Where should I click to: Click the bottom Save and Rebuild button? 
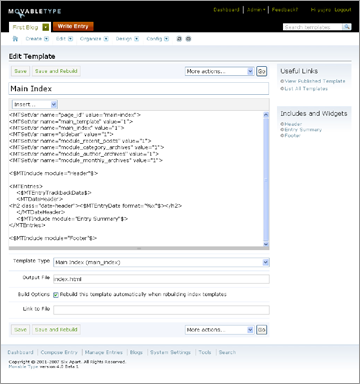[56, 330]
